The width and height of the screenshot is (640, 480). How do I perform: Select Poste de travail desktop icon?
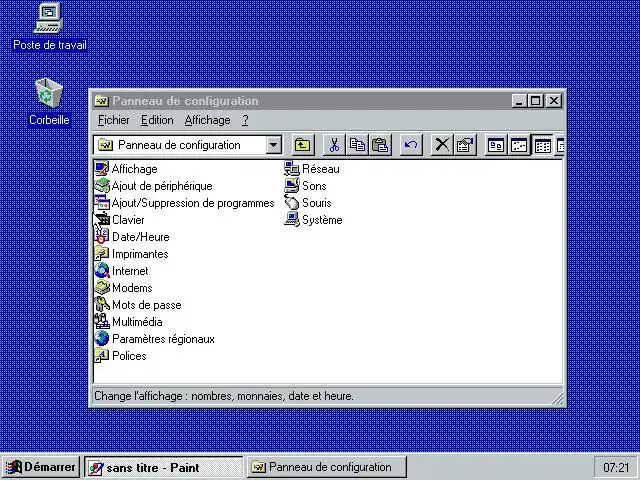49,27
